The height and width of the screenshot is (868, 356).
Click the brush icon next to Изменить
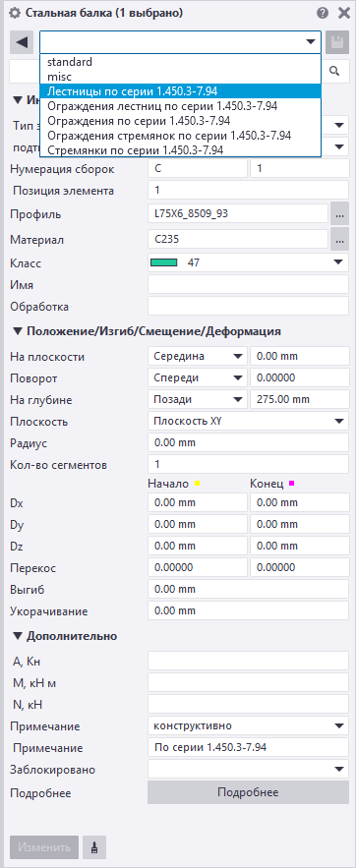(x=94, y=847)
